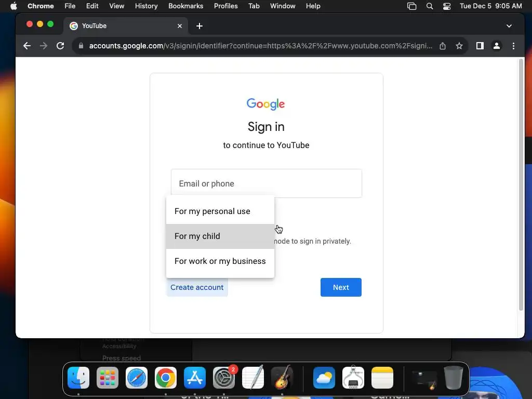Open the Bookmarks menu
The height and width of the screenshot is (399, 532).
186,6
